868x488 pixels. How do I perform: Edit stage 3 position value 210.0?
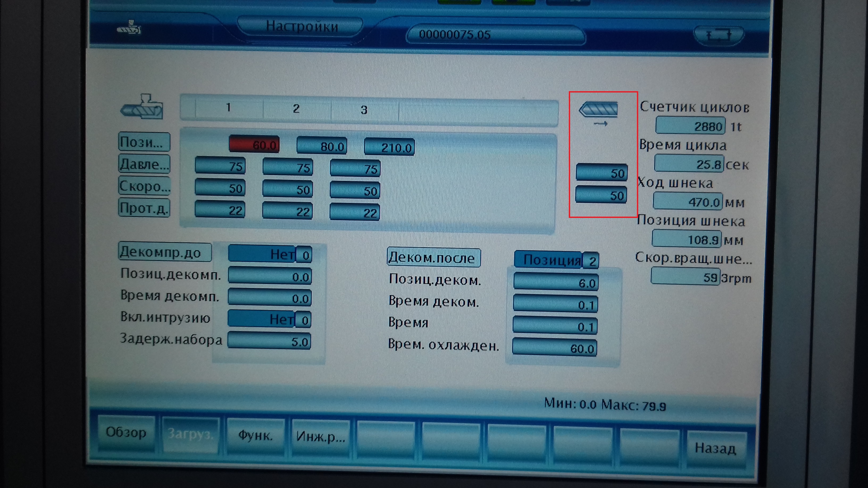tap(389, 147)
